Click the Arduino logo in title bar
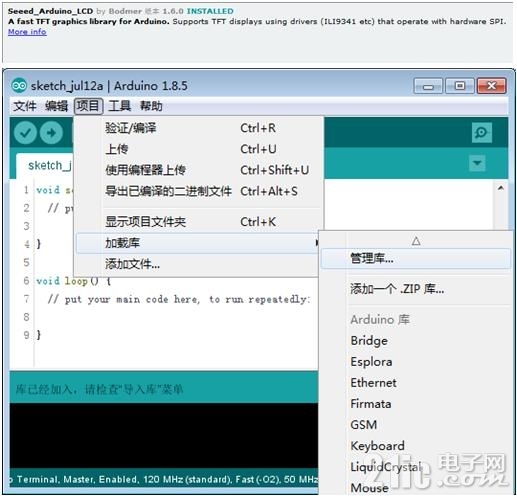 19,86
